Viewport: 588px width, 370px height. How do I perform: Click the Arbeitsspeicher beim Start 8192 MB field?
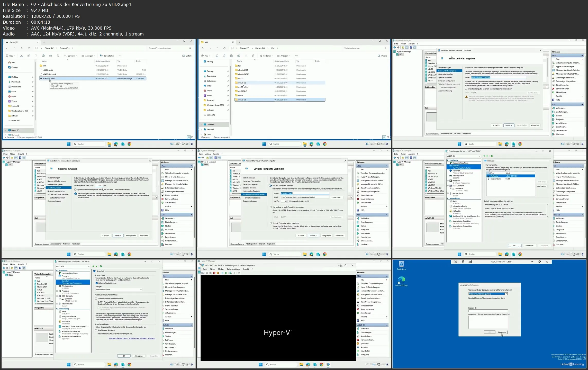pos(99,185)
